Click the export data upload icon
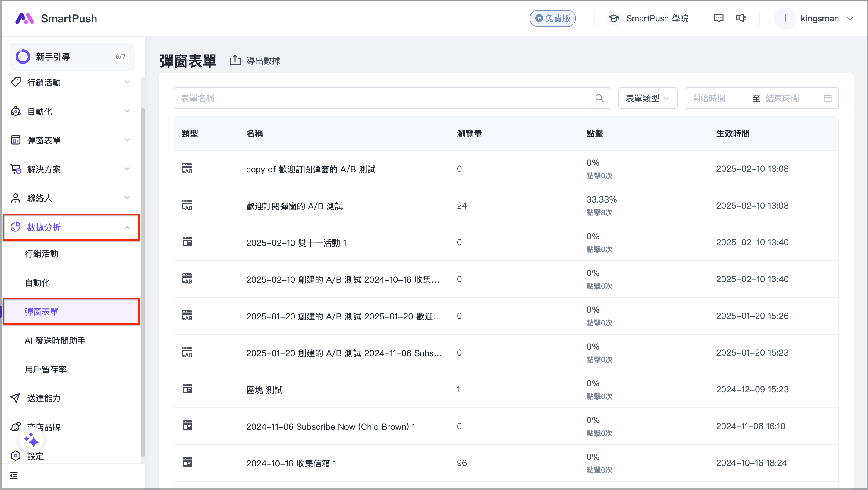The height and width of the screenshot is (490, 868). (x=235, y=61)
